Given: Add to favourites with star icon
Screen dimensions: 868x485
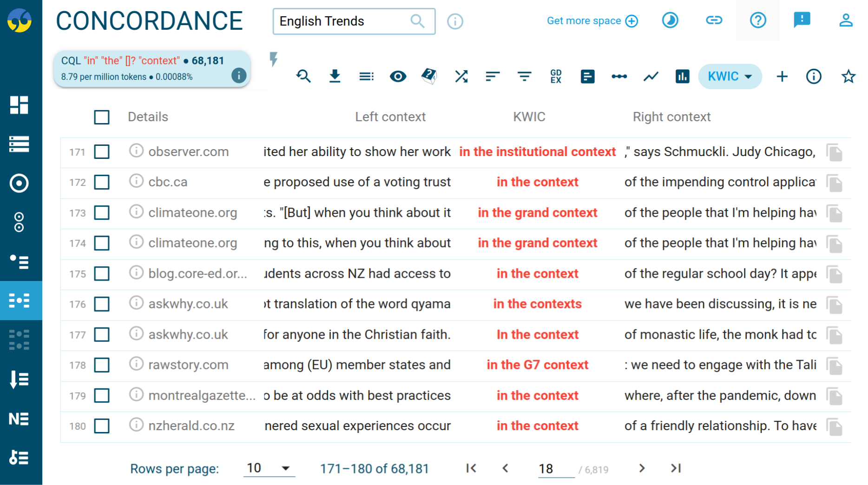Looking at the screenshot, I should coord(848,76).
